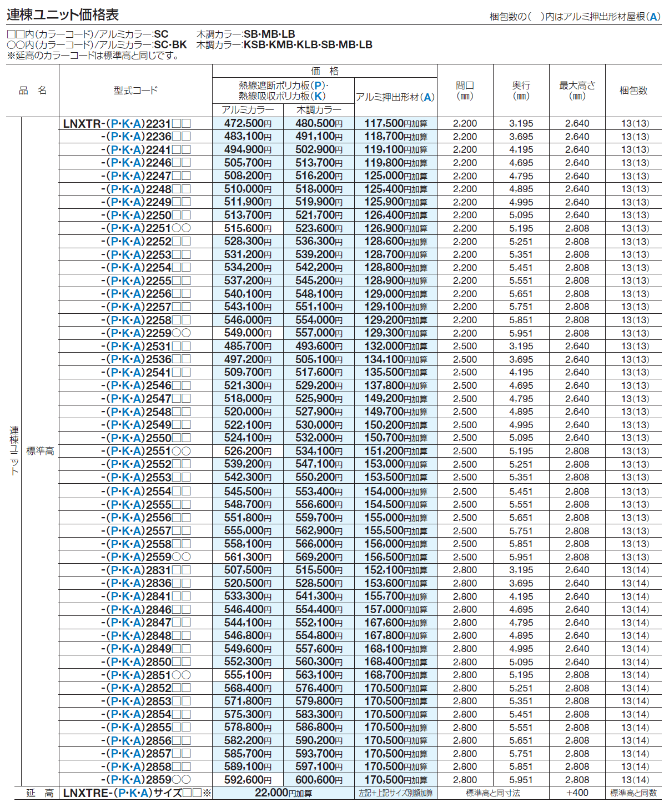Select the 600,600円 price cell
This screenshot has width=669, height=812.
click(319, 780)
